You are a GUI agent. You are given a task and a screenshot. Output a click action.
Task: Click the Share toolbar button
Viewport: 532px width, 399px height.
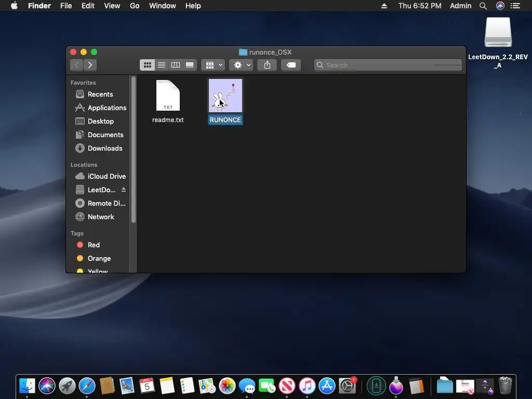(268, 65)
